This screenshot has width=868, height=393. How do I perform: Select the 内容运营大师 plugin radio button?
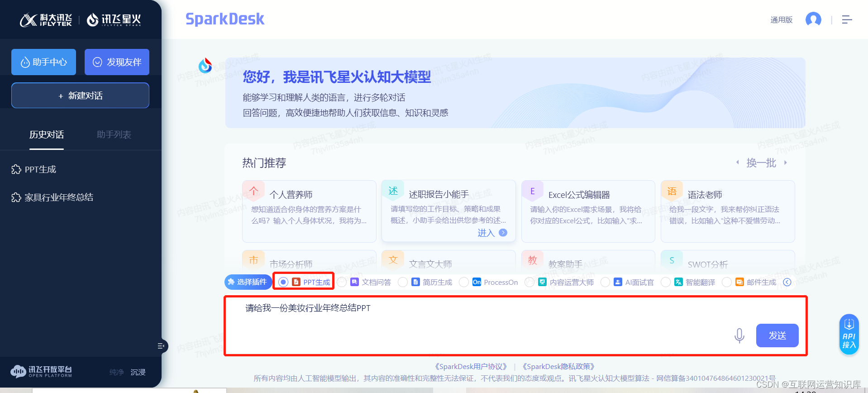click(x=529, y=282)
